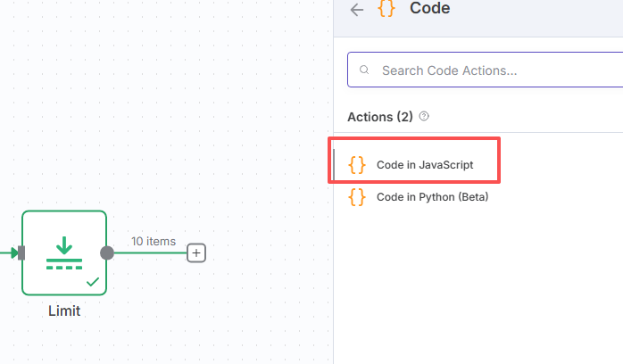
Task: Focus the Search Code Actions field
Action: [x=486, y=70]
